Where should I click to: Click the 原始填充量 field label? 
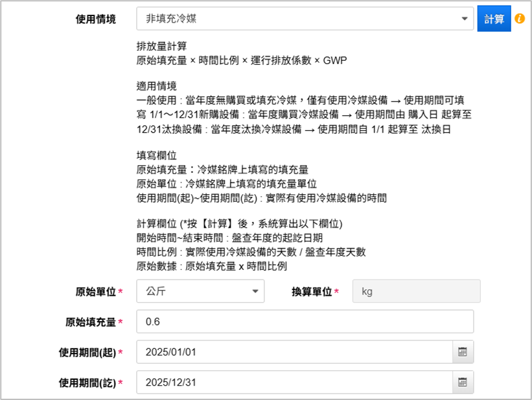(x=91, y=322)
